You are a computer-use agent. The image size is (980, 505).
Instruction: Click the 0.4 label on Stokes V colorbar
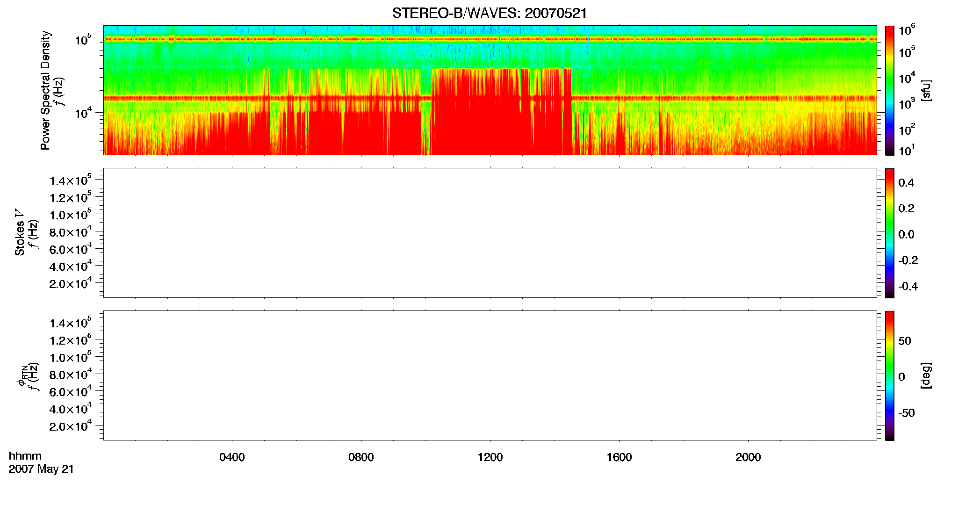pos(906,183)
